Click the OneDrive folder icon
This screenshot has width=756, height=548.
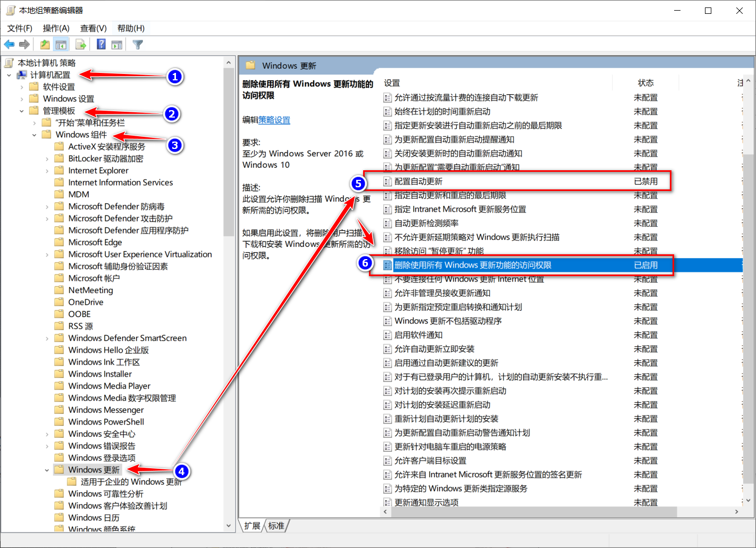59,302
